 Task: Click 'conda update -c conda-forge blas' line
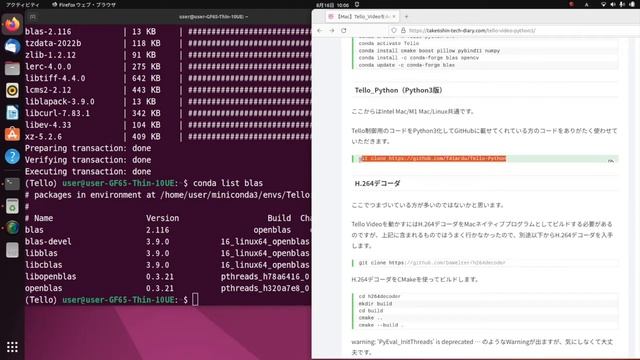tap(407, 65)
